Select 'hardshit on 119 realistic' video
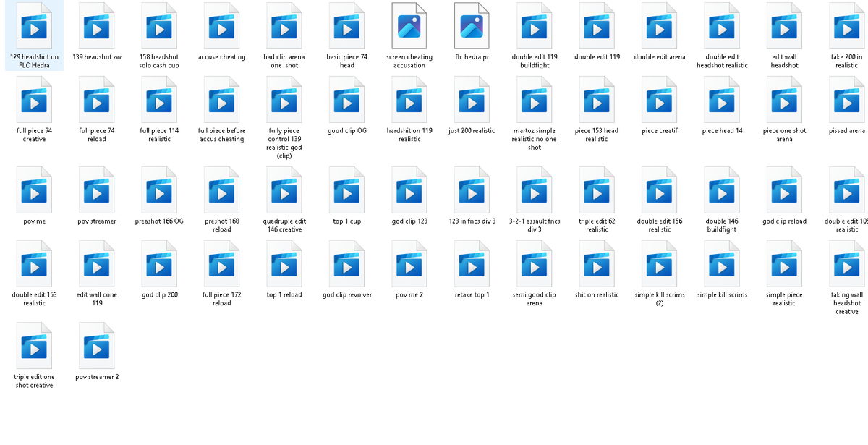 pos(409,101)
